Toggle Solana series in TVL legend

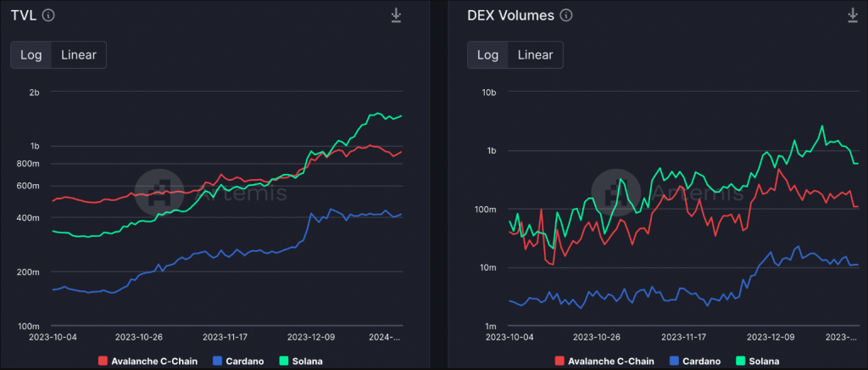coord(307,361)
